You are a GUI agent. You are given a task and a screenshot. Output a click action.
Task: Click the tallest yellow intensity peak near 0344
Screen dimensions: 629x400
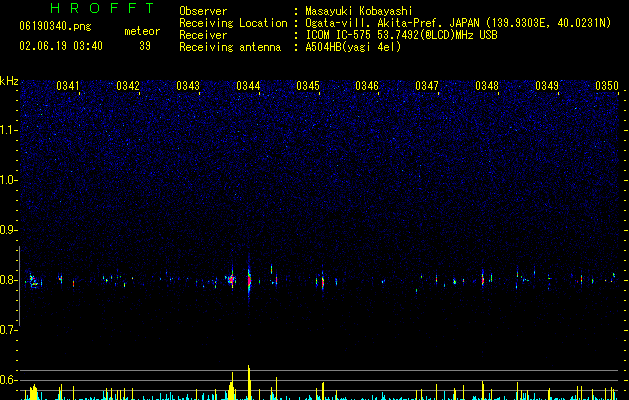249,382
